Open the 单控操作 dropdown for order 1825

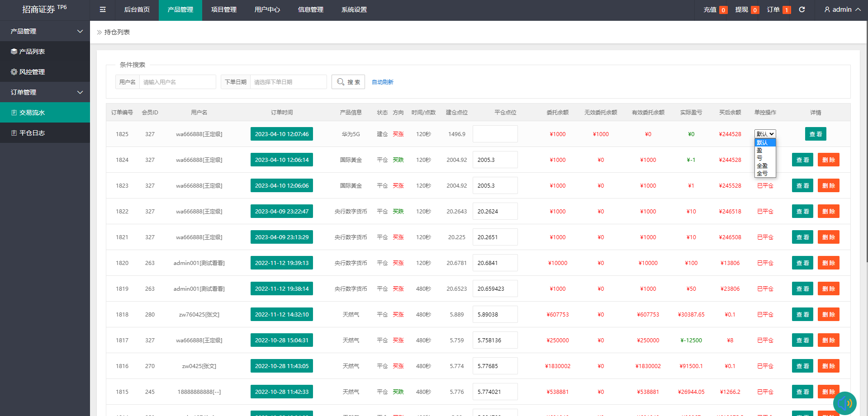pos(765,134)
